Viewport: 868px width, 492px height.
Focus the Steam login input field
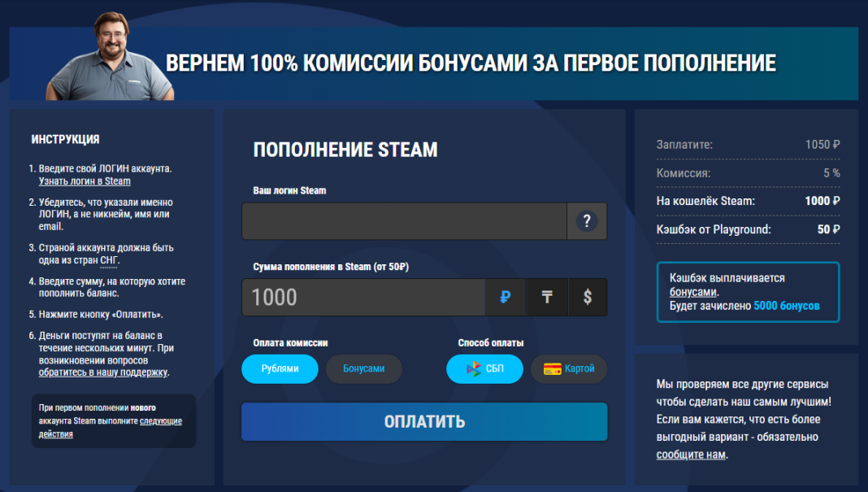[405, 221]
